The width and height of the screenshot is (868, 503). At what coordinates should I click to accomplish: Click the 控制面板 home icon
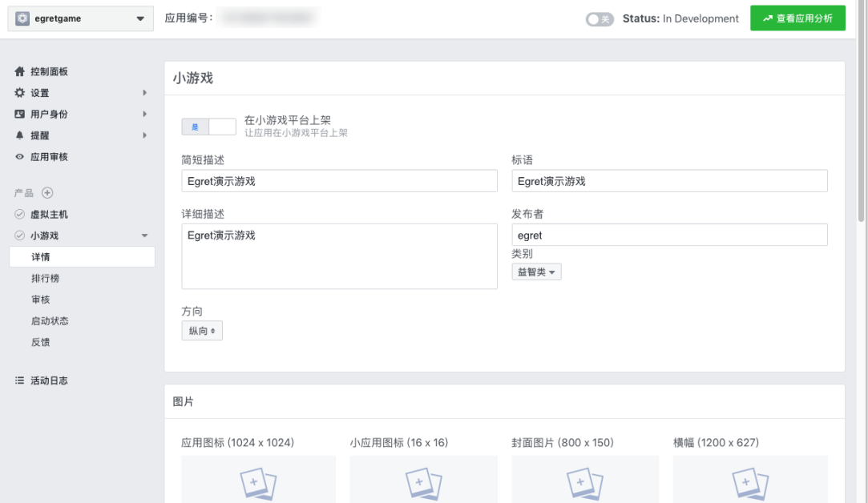click(21, 71)
